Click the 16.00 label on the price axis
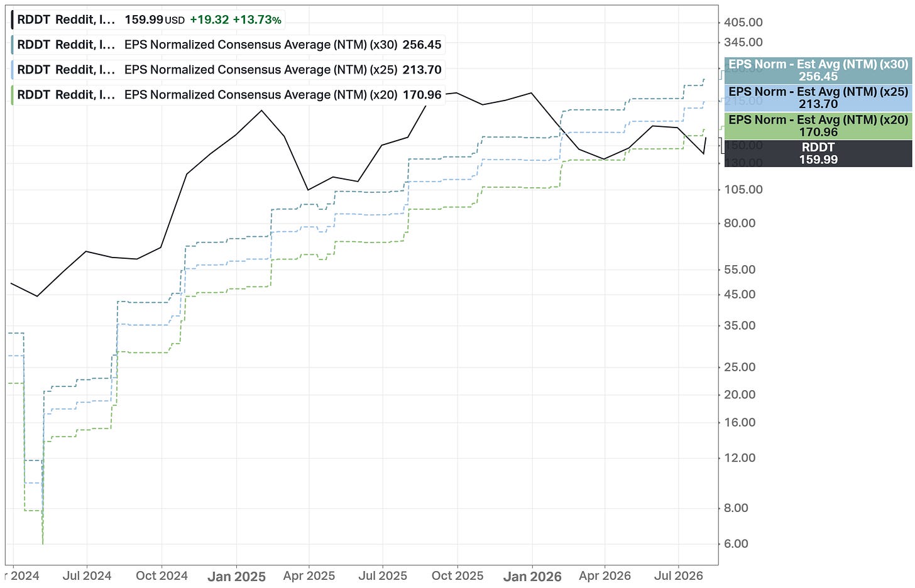This screenshot has height=588, width=915. click(740, 422)
